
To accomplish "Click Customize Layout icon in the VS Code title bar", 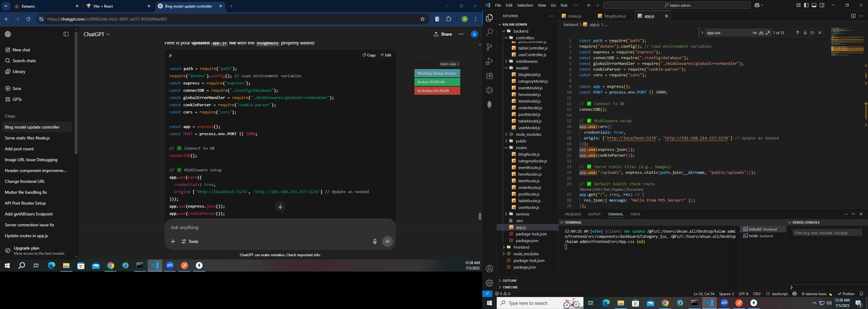I will point(798,5).
